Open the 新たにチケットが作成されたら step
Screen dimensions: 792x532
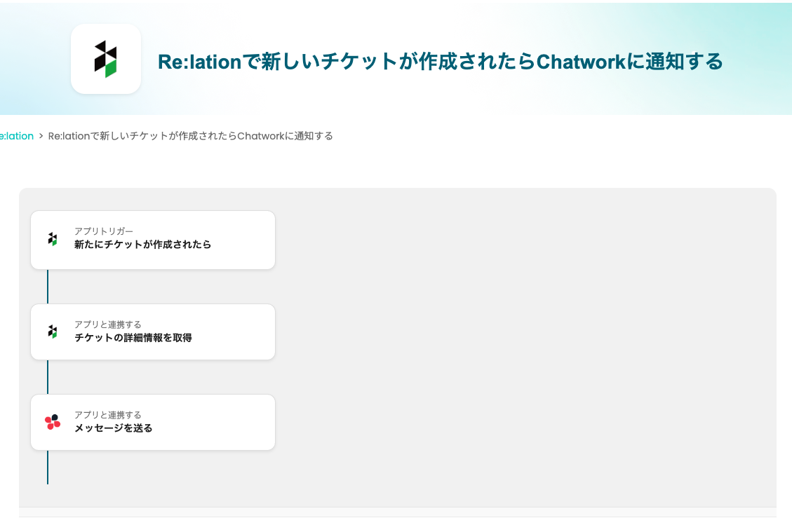tap(143, 245)
